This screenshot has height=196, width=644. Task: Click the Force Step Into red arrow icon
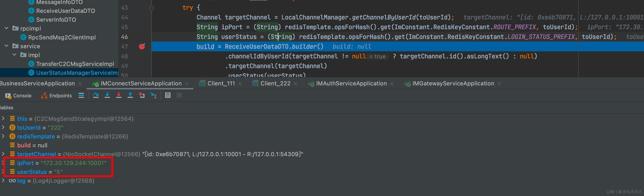click(x=119, y=95)
